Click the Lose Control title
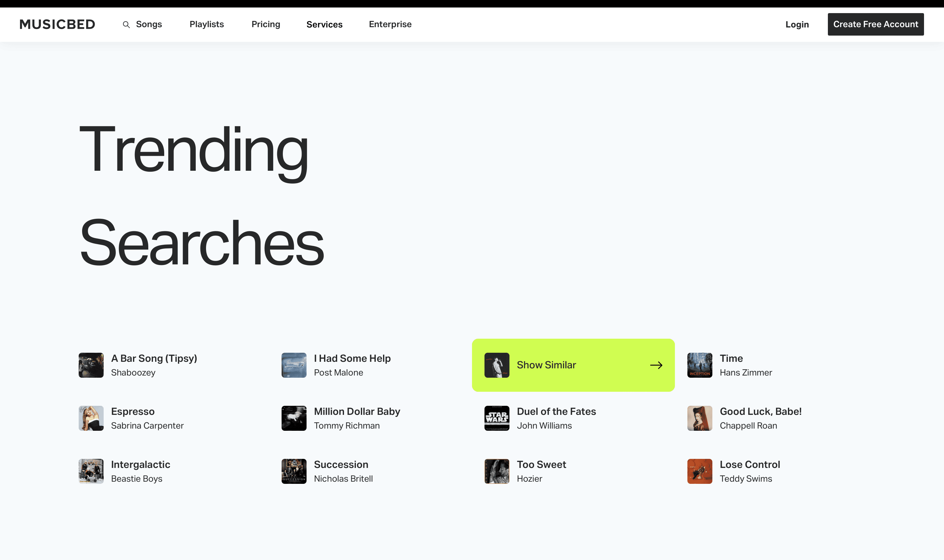Screen dimensions: 944x560 [x=750, y=464]
